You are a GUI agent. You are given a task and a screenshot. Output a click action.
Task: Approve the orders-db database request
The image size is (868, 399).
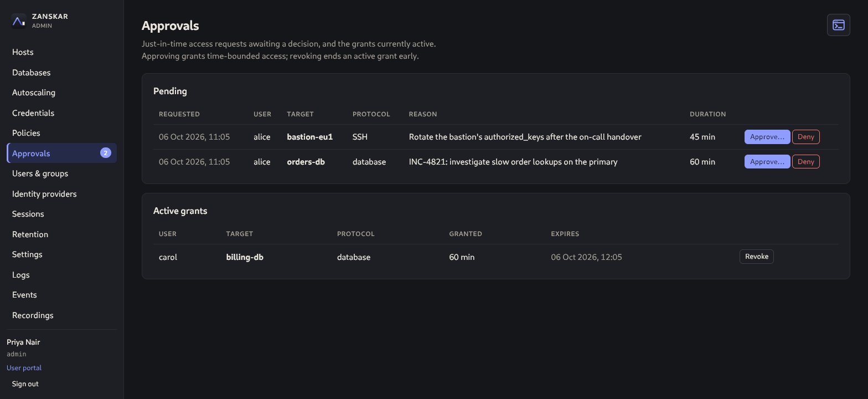point(767,162)
